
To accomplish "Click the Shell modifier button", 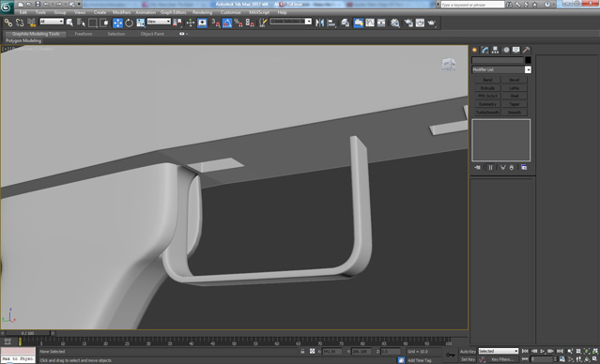I will pos(515,96).
